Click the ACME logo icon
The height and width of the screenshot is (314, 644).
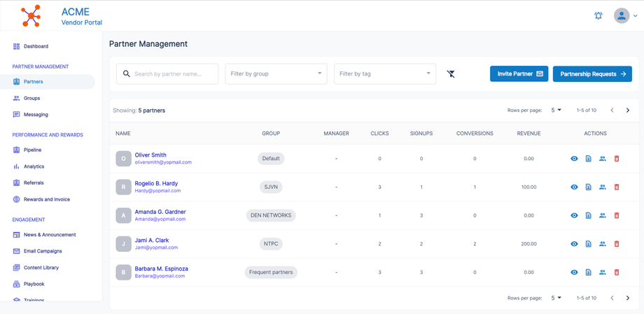click(x=31, y=15)
